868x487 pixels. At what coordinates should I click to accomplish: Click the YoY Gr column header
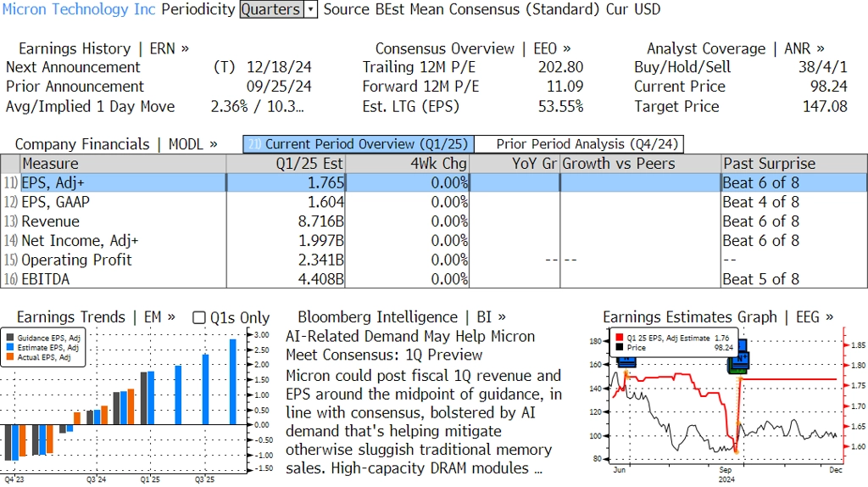tap(515, 164)
